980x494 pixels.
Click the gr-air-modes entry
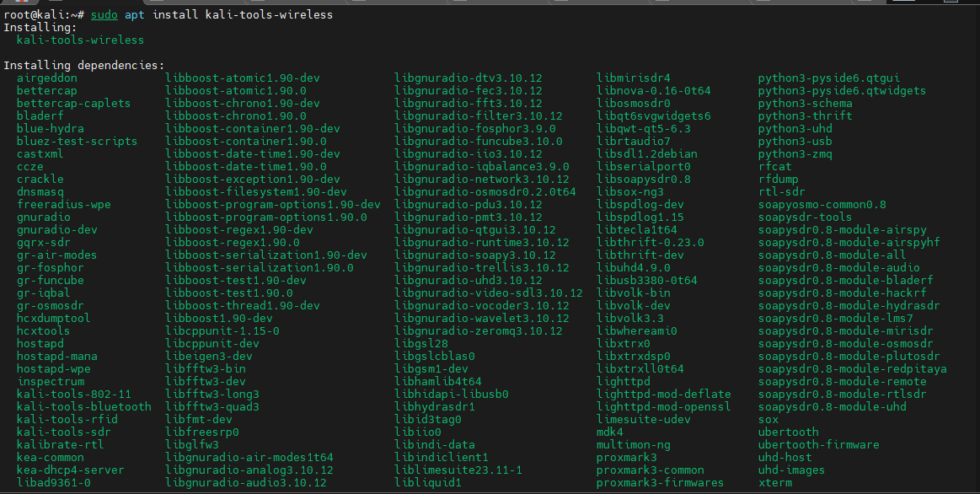tap(56, 255)
